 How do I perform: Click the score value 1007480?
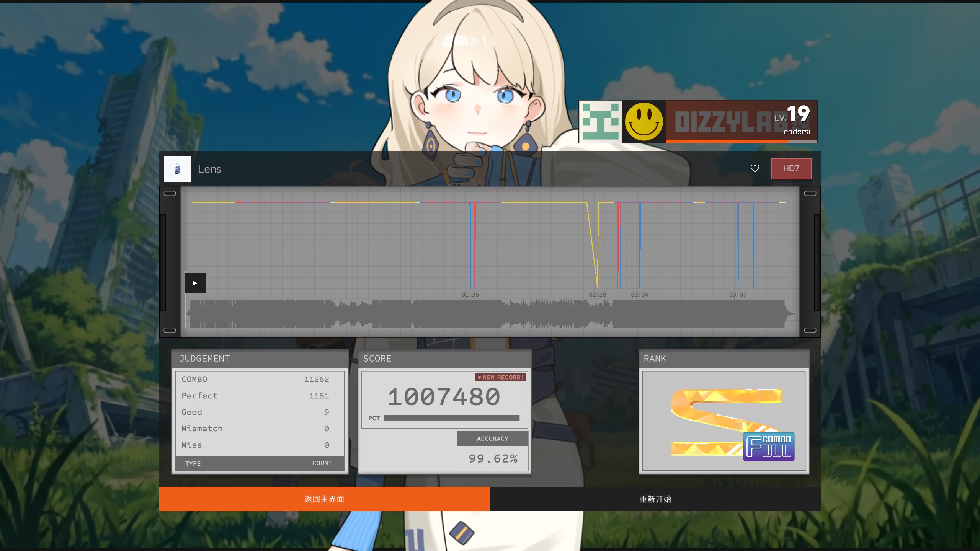pyautogui.click(x=444, y=397)
